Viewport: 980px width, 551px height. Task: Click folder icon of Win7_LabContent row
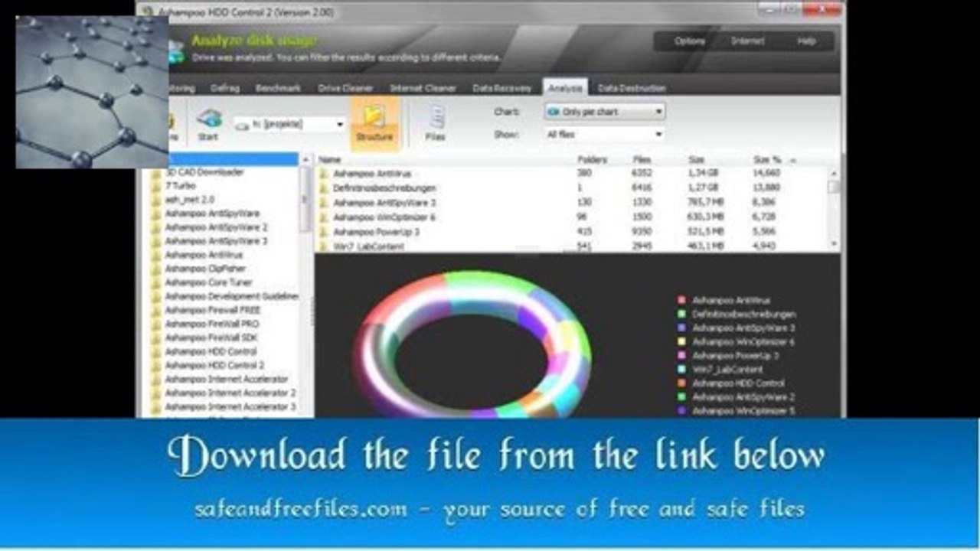pos(324,246)
